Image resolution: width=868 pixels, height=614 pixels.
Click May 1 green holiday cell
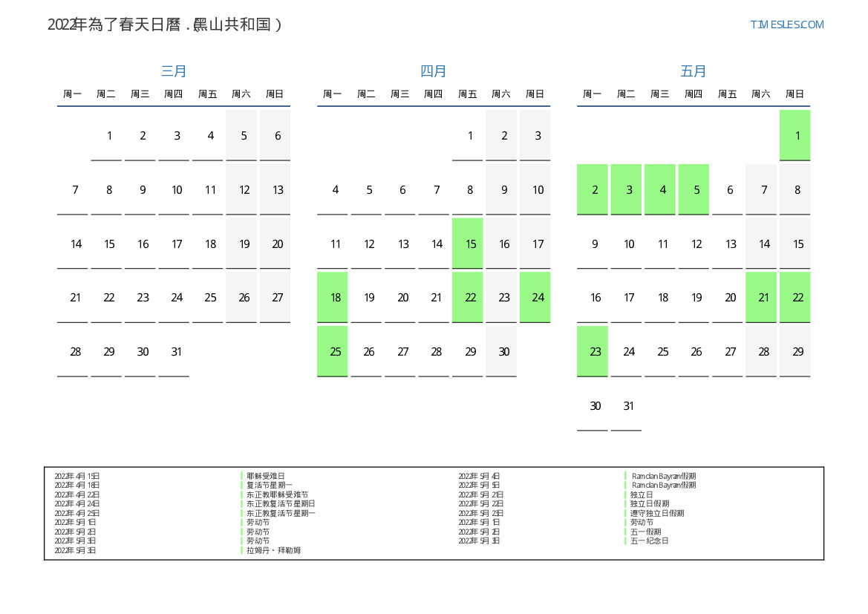[795, 136]
